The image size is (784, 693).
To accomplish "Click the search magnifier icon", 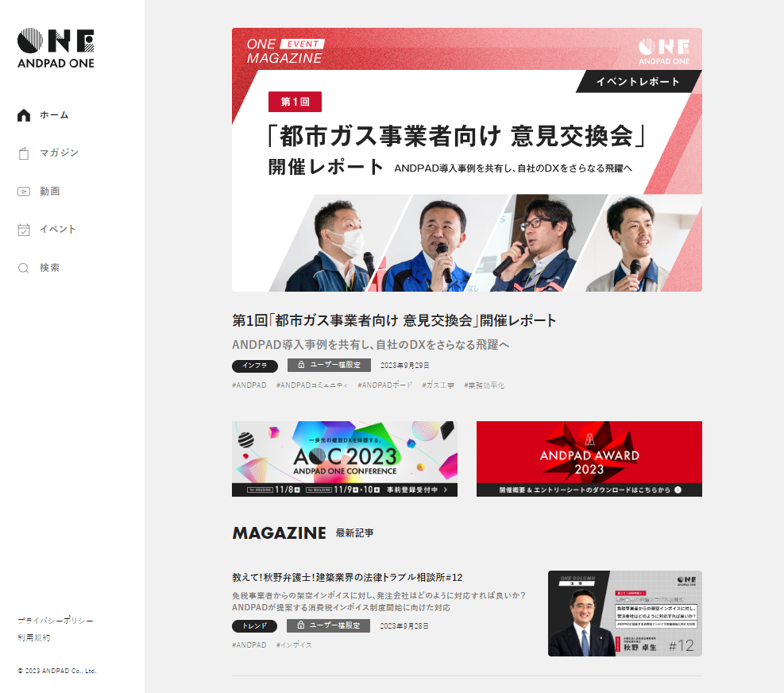I will [24, 268].
